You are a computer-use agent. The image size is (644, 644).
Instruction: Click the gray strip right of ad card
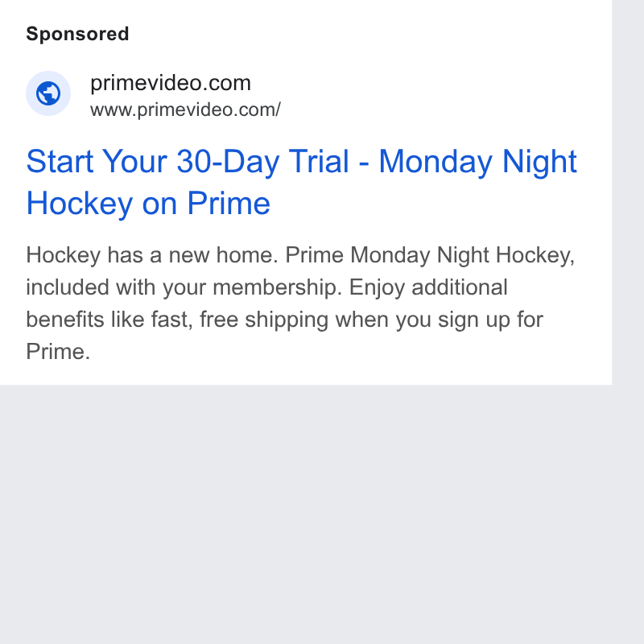pos(628,192)
